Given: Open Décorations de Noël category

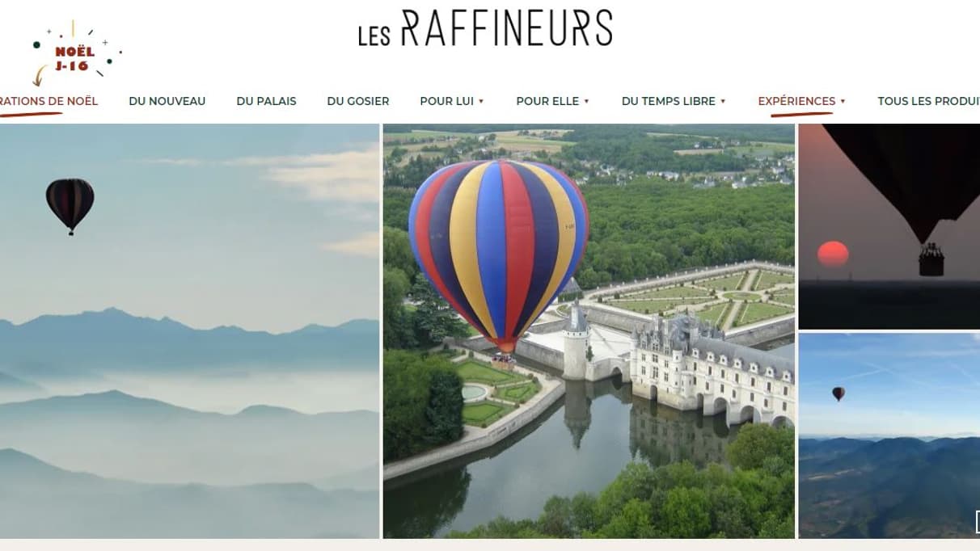Looking at the screenshot, I should pos(49,101).
